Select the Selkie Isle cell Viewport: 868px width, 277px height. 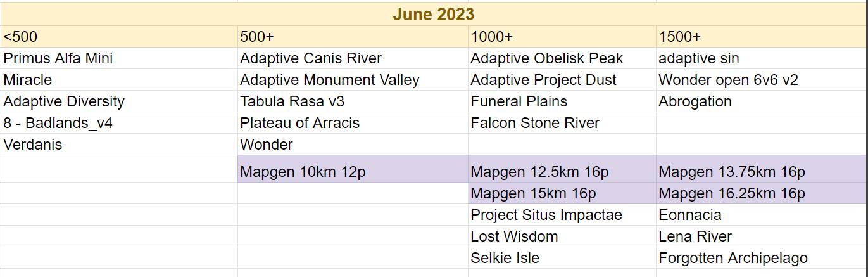(562, 258)
